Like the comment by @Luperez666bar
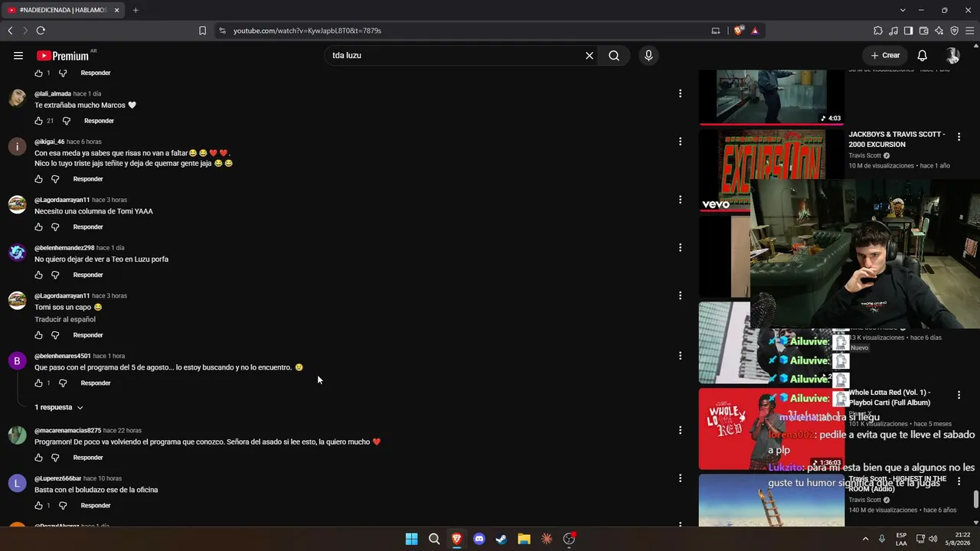This screenshot has width=980, height=551. click(x=38, y=506)
